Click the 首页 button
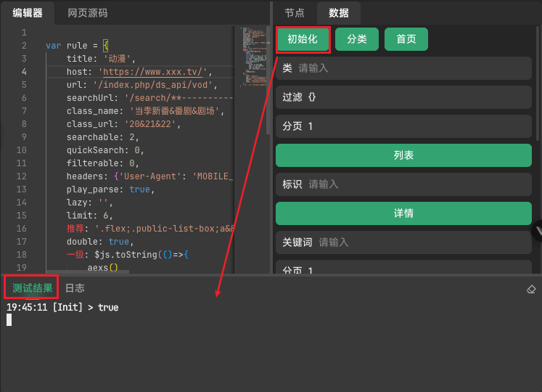 [x=406, y=39]
